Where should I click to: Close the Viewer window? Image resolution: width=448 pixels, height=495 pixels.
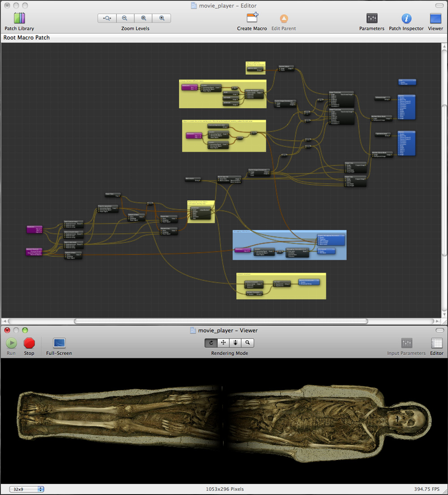[x=7, y=330]
